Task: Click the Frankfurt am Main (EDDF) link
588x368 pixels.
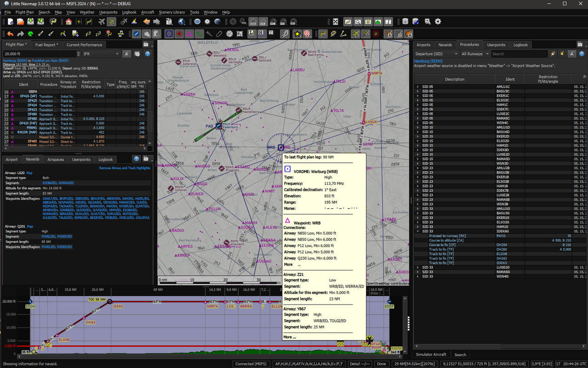Action: tap(51, 61)
